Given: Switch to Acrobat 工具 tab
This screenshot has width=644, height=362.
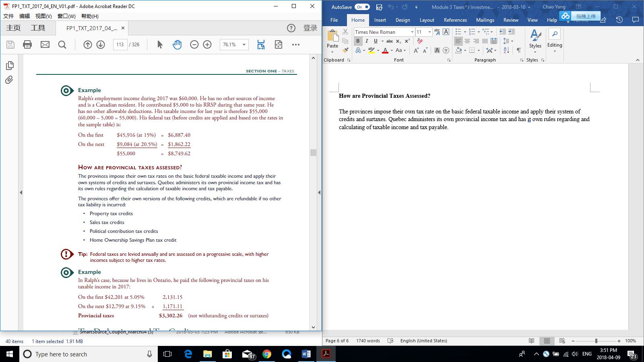Looking at the screenshot, I should point(38,28).
